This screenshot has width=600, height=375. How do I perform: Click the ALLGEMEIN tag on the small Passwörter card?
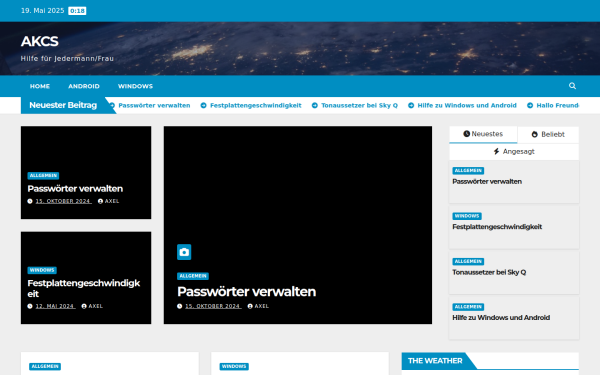click(43, 176)
